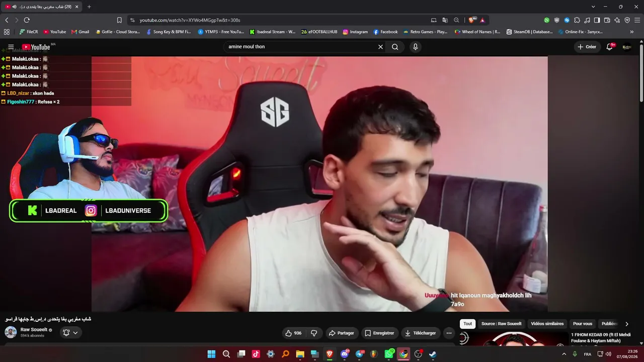View site settings icon in address bar
644x362 pixels.
point(132,20)
